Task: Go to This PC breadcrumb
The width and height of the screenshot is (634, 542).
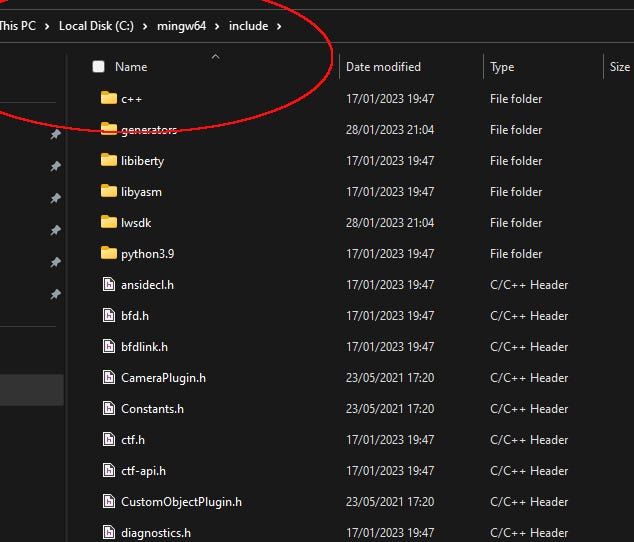Action: coord(18,26)
